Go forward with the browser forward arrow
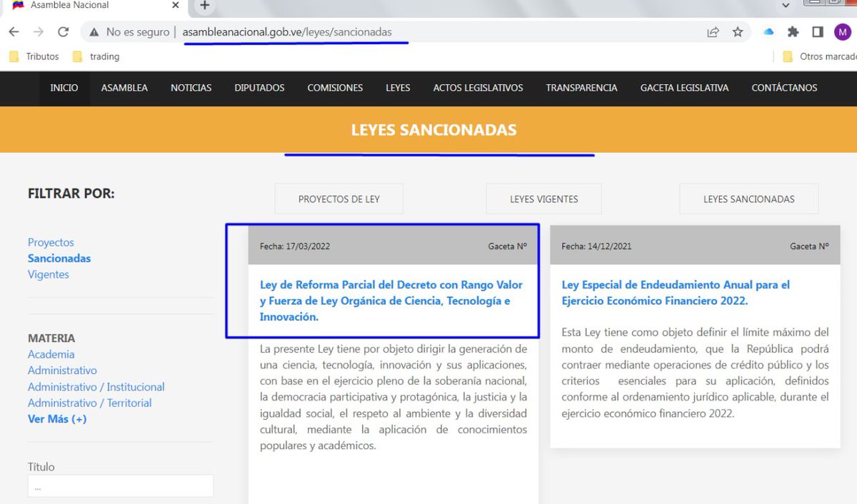 point(39,32)
